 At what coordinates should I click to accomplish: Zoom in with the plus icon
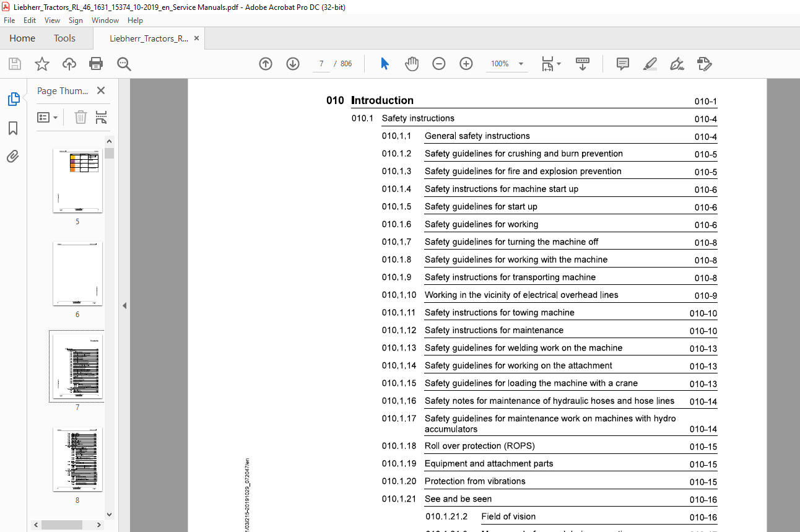tap(466, 64)
